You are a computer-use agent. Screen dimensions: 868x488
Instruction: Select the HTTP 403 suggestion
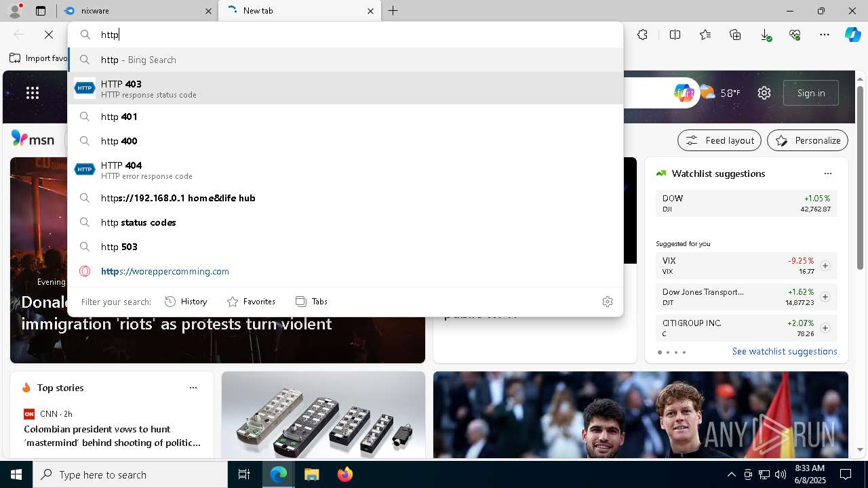click(346, 88)
